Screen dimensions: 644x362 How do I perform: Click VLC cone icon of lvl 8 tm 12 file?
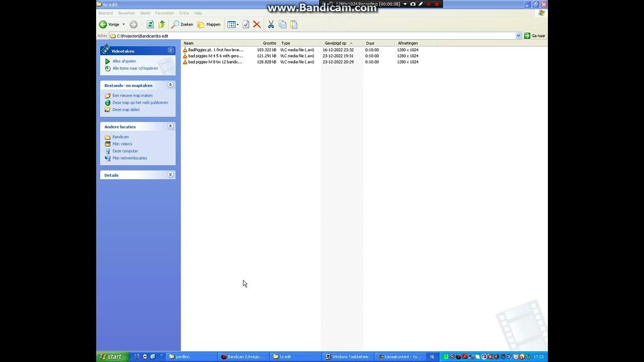pyautogui.click(x=185, y=62)
